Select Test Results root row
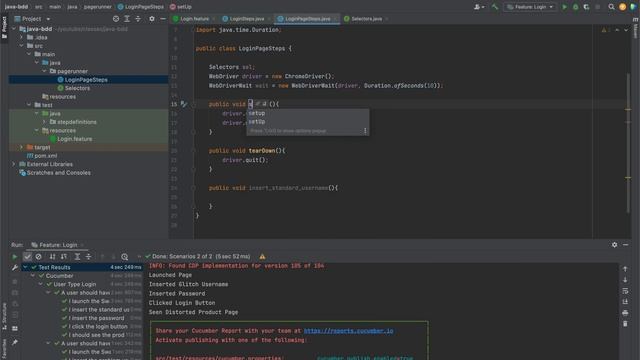This screenshot has height=360, width=640. pos(82,267)
